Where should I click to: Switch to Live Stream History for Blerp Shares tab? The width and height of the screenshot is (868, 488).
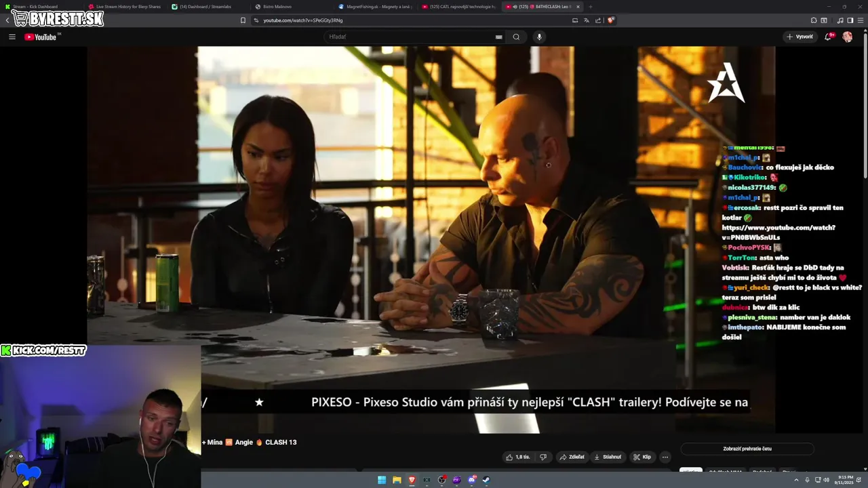(125, 6)
